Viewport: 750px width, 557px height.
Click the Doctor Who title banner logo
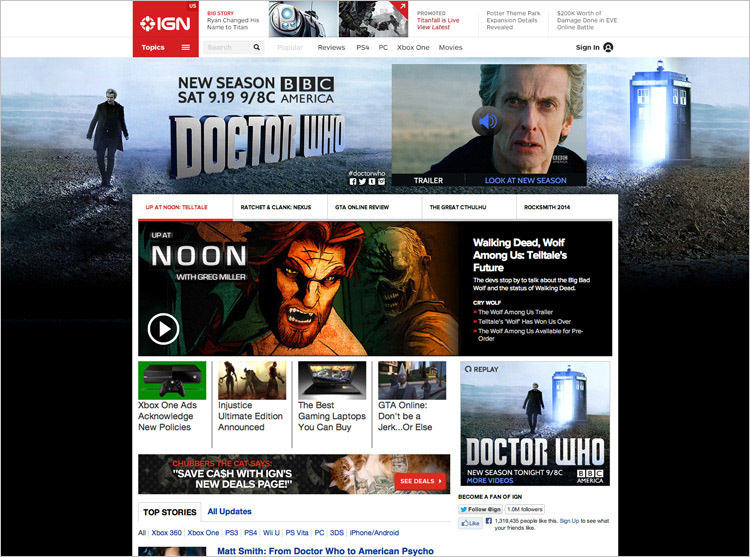pyautogui.click(x=257, y=145)
